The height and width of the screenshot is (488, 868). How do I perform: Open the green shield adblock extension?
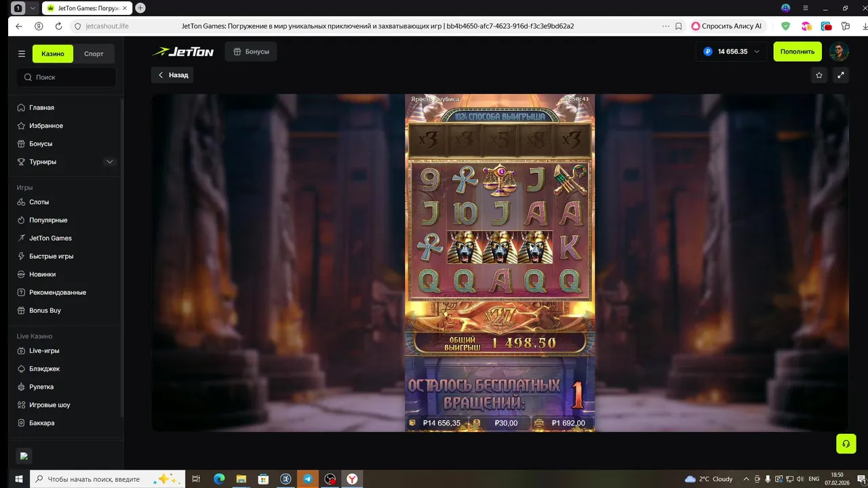(x=786, y=26)
